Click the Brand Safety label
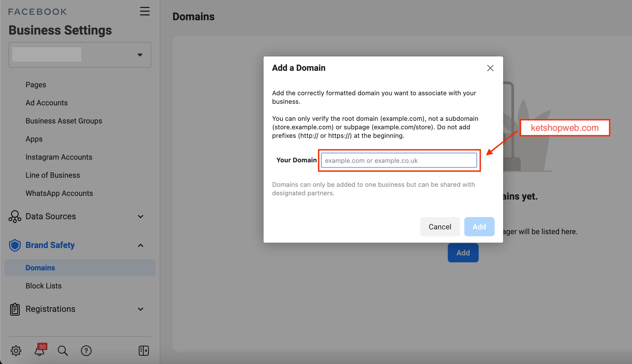The height and width of the screenshot is (364, 632). 50,245
